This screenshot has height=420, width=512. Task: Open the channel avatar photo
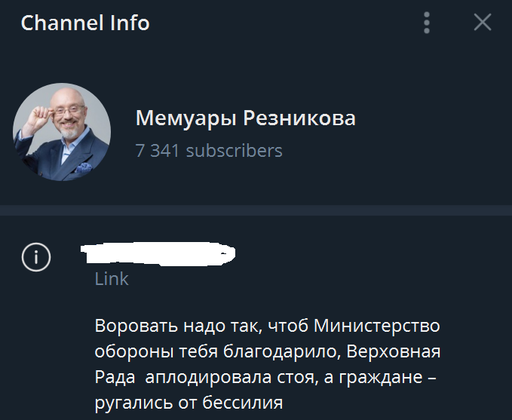point(62,132)
